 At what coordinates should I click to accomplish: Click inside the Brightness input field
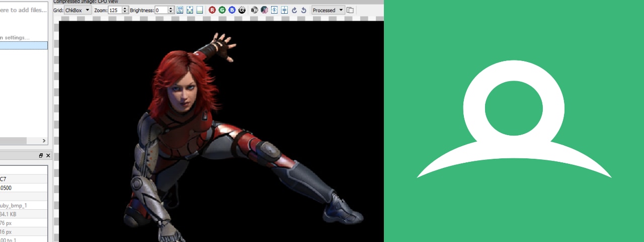coord(161,10)
